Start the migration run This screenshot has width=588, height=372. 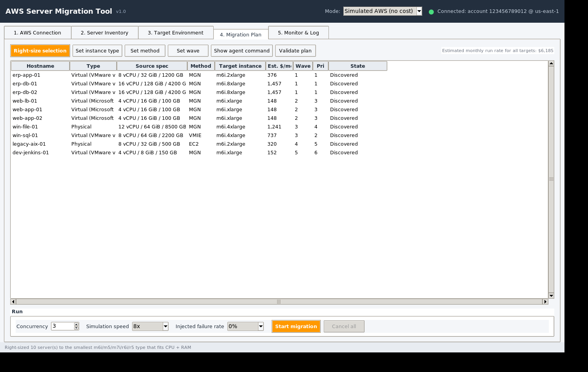pyautogui.click(x=296, y=327)
